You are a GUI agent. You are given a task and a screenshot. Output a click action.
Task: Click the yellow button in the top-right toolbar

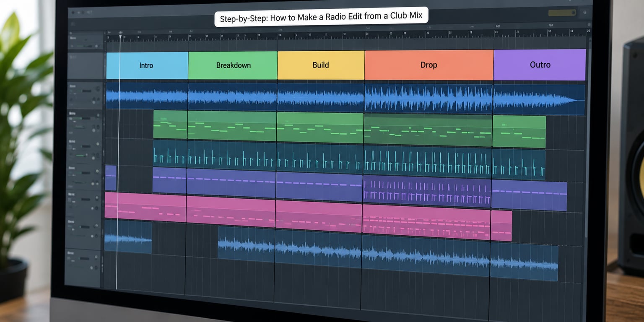[562, 13]
